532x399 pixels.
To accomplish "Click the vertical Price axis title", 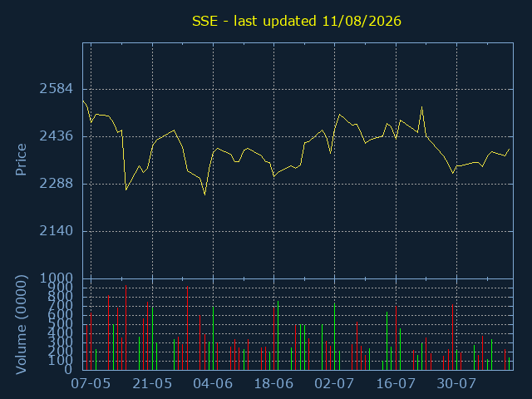I will (21, 160).
